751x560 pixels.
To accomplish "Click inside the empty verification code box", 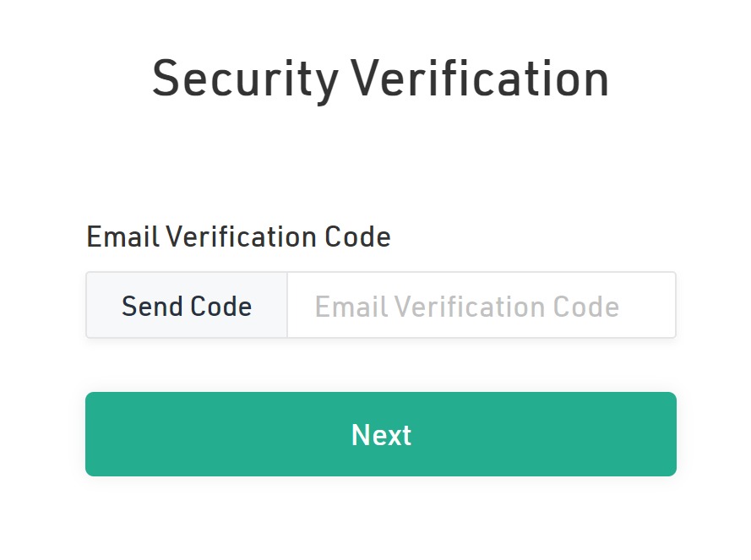I will pos(481,306).
